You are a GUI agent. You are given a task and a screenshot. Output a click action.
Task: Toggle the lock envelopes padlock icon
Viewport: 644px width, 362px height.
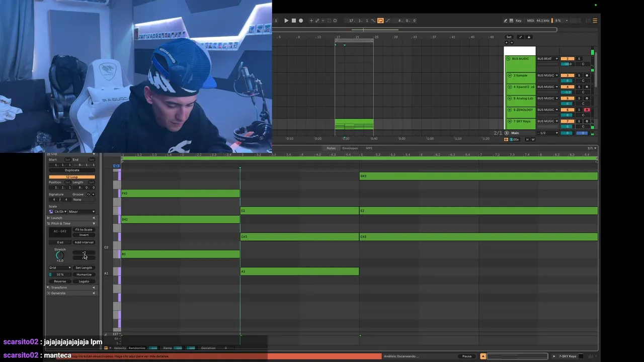(x=529, y=37)
